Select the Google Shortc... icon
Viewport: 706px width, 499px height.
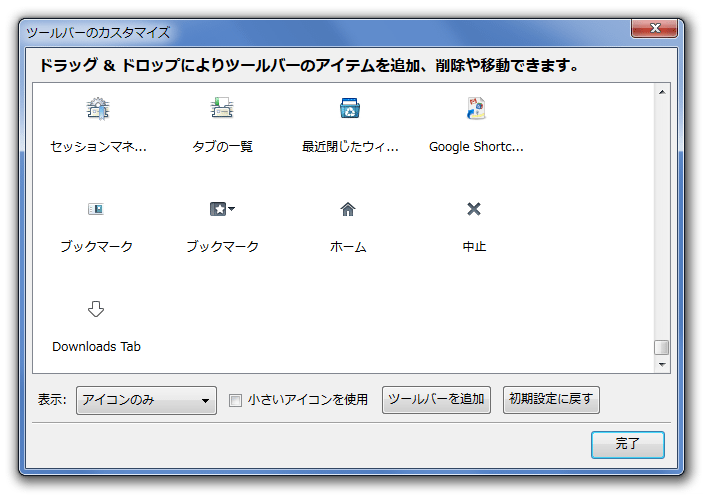click(x=476, y=108)
